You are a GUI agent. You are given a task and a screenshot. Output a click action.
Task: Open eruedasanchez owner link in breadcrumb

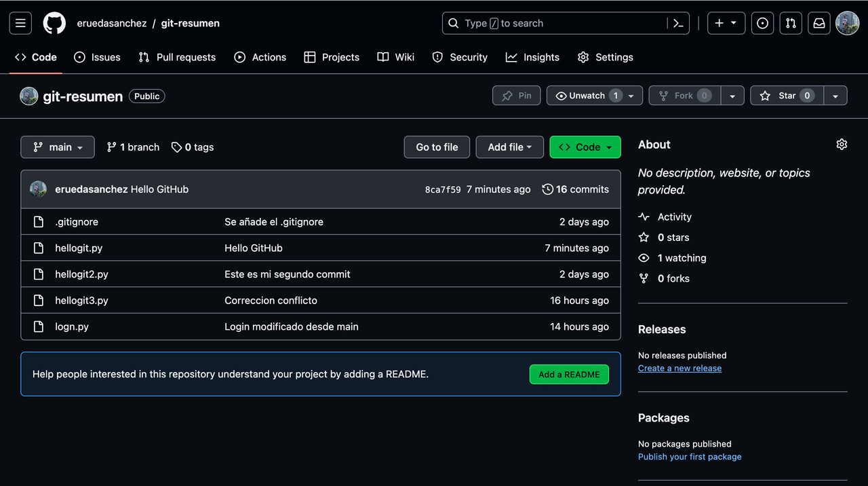(x=112, y=23)
